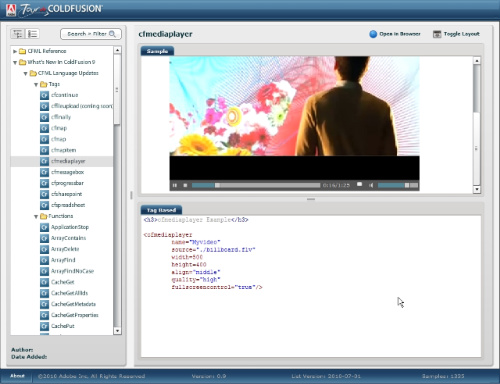Click the CF icon beside cffinally
The width and height of the screenshot is (500, 384).
pos(44,117)
